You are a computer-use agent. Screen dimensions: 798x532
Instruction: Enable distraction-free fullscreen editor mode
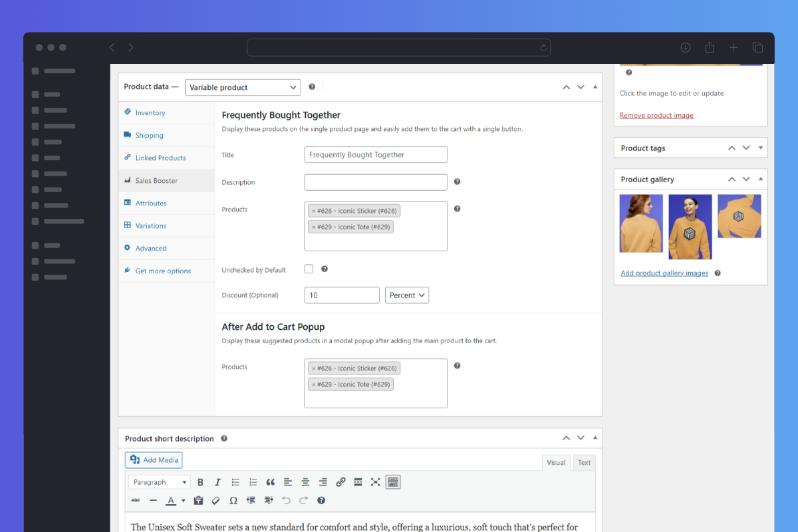[x=375, y=482]
